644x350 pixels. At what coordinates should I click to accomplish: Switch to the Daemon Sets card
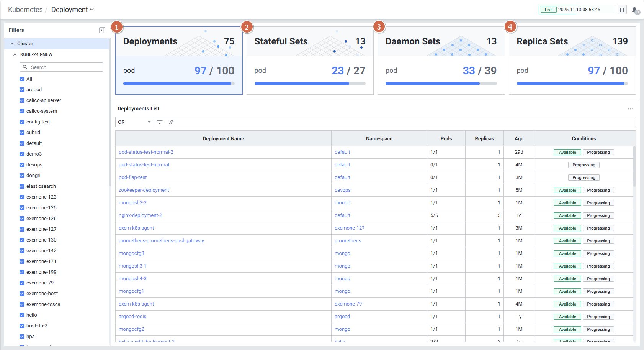point(441,61)
